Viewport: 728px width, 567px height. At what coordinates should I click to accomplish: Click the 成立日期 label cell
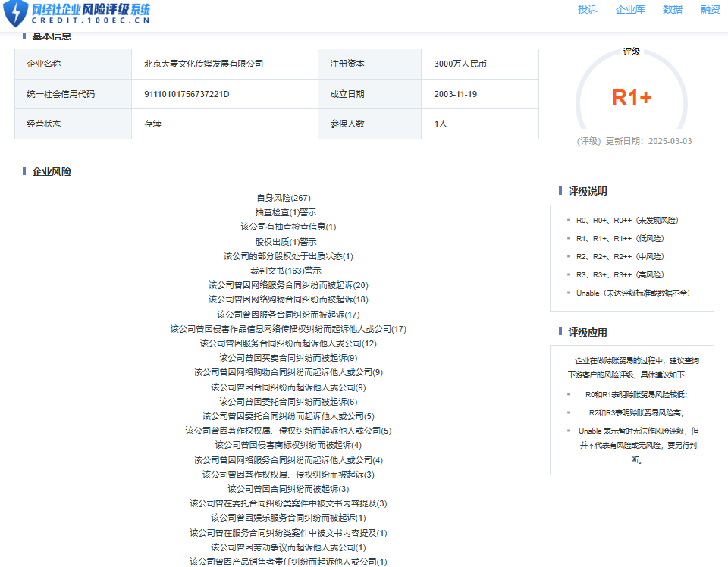[x=369, y=94]
